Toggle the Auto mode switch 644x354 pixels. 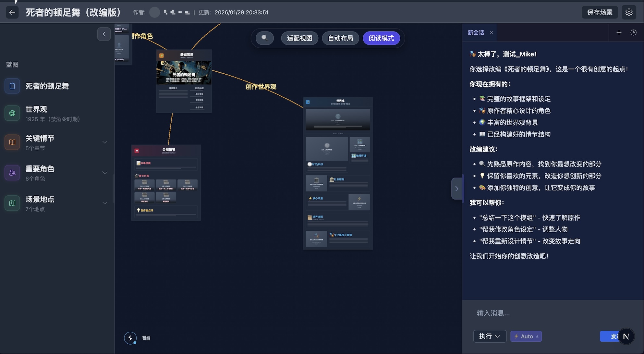click(x=526, y=336)
